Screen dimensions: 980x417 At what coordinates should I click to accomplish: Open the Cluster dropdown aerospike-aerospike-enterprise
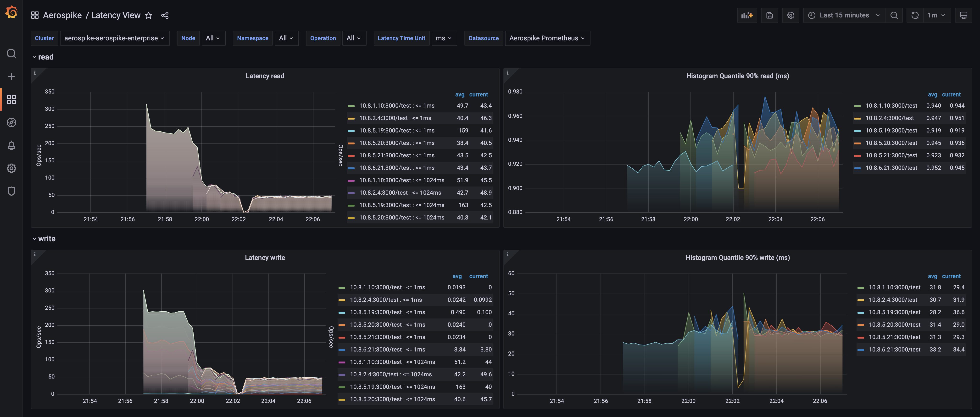(x=114, y=38)
